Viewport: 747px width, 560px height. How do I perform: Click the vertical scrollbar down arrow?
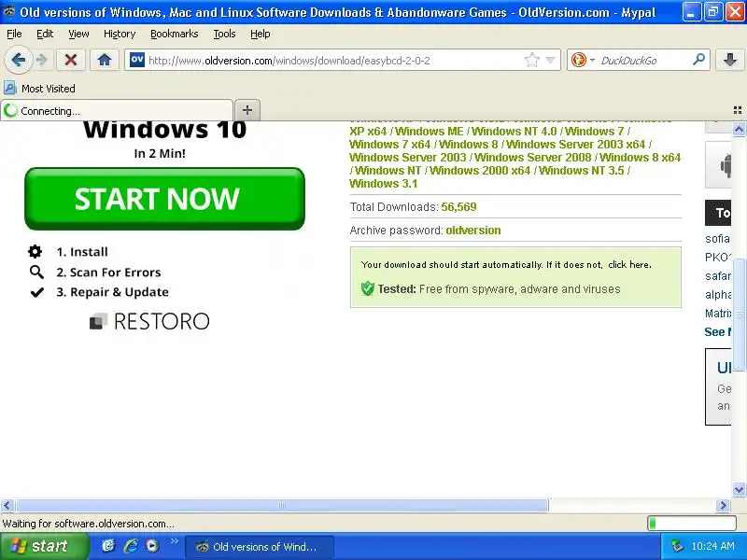(739, 489)
